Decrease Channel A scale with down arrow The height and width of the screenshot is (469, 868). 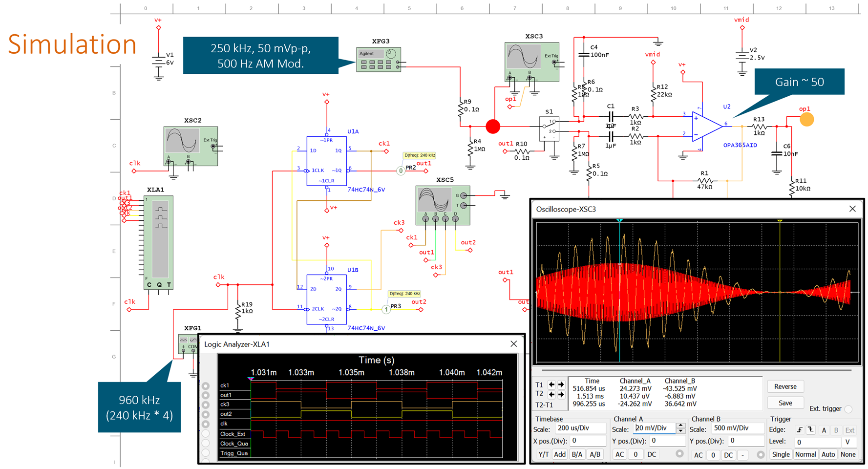point(680,431)
